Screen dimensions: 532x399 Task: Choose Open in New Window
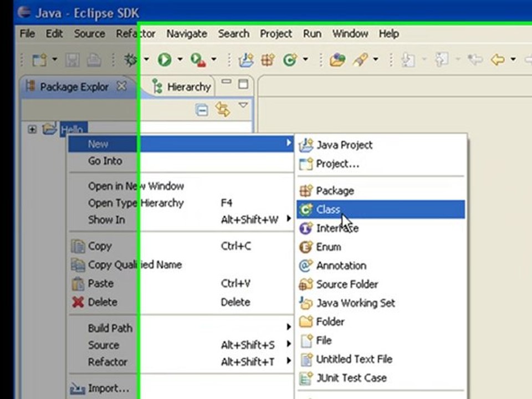[181, 186]
